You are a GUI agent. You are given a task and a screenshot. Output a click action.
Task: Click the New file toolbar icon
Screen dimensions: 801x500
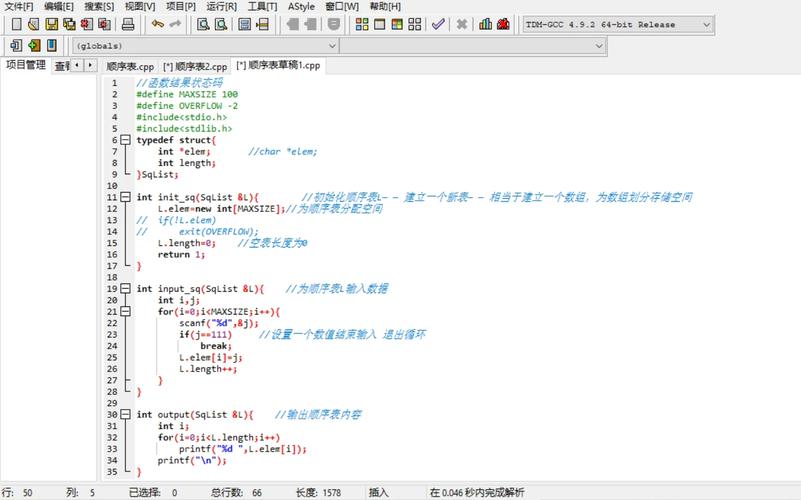(16, 24)
